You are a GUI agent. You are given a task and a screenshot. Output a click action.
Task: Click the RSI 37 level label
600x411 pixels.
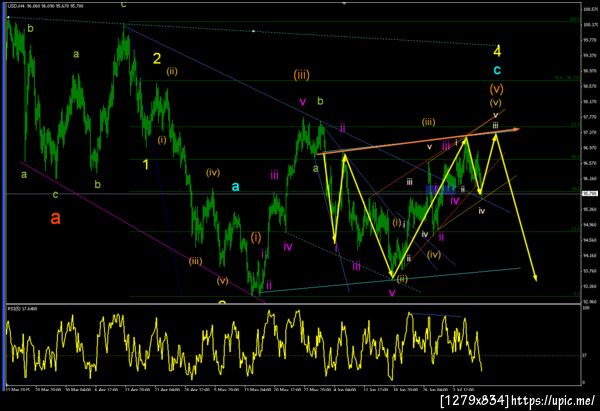[584, 356]
